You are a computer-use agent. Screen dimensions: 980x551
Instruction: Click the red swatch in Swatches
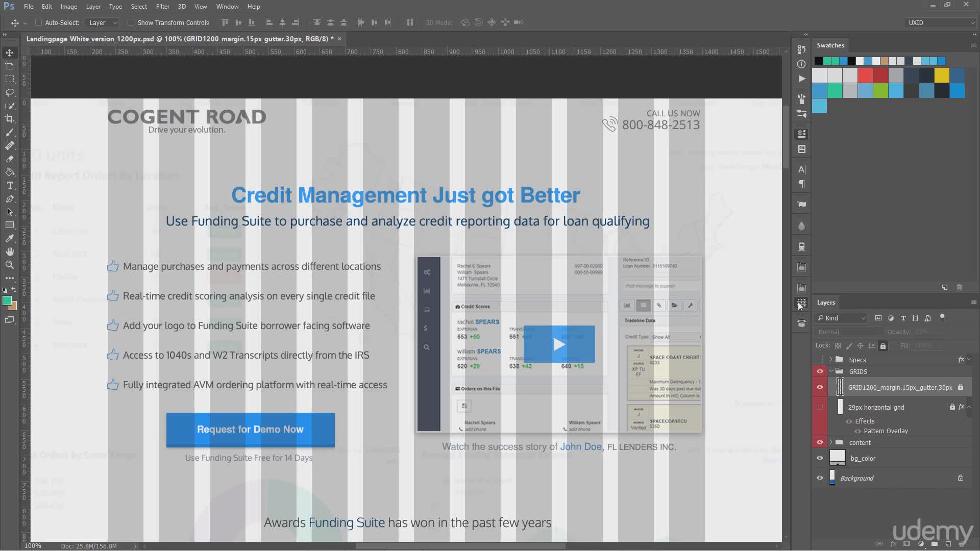865,76
